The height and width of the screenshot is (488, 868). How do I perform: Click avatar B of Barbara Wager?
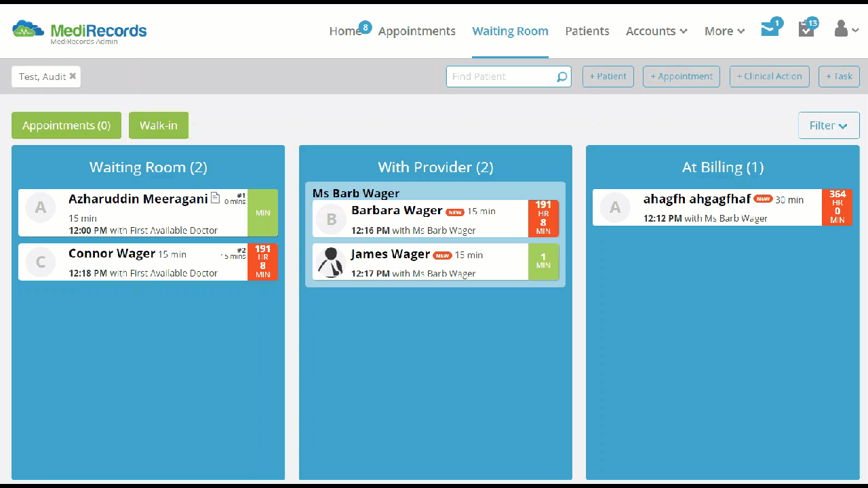tap(332, 219)
